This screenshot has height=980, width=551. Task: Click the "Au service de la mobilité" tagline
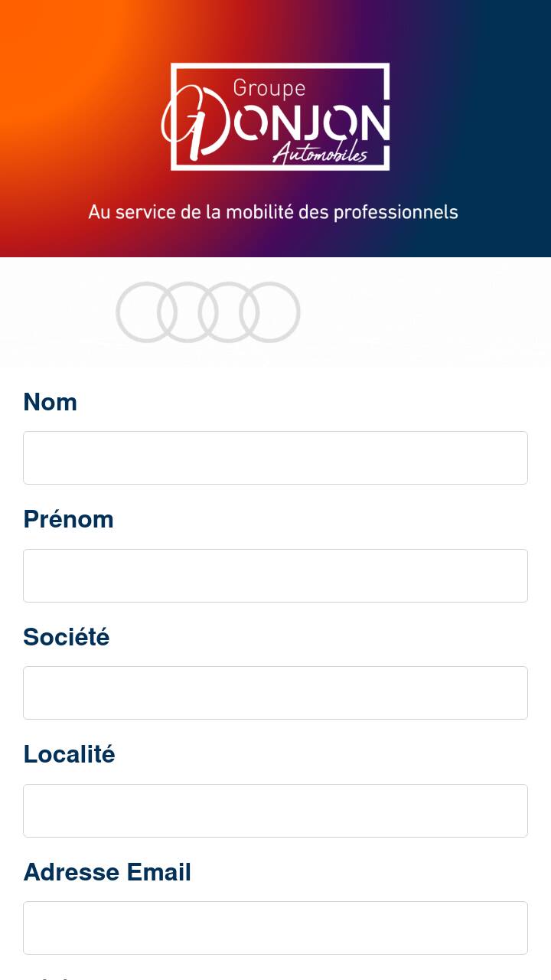272,212
